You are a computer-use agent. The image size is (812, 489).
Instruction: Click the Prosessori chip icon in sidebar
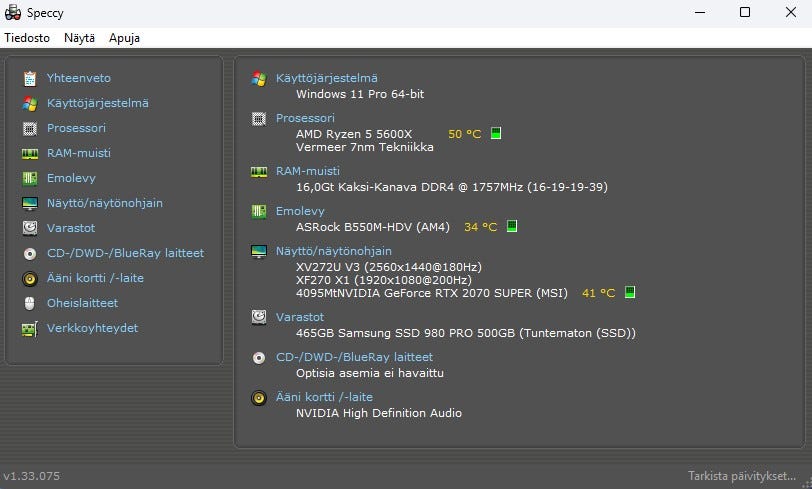pyautogui.click(x=30, y=128)
